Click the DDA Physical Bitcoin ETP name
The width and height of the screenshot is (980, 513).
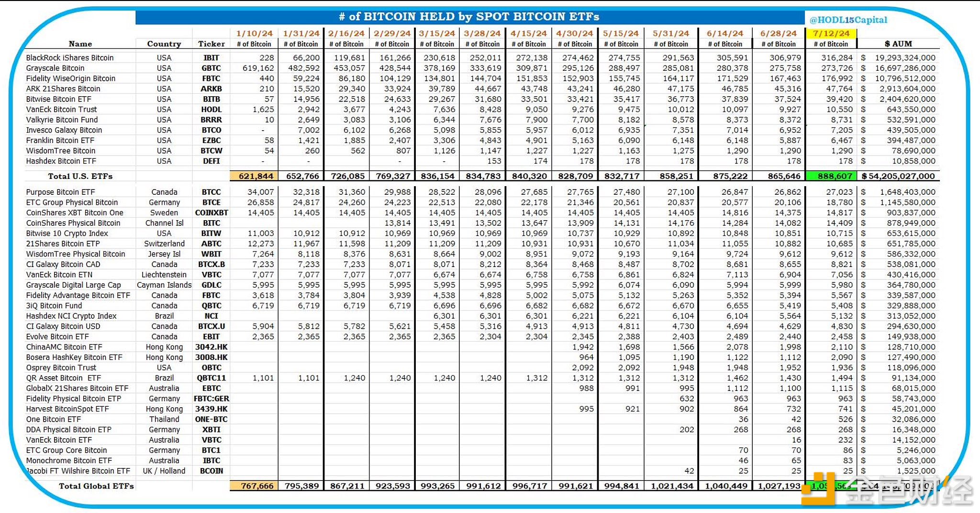(68, 430)
